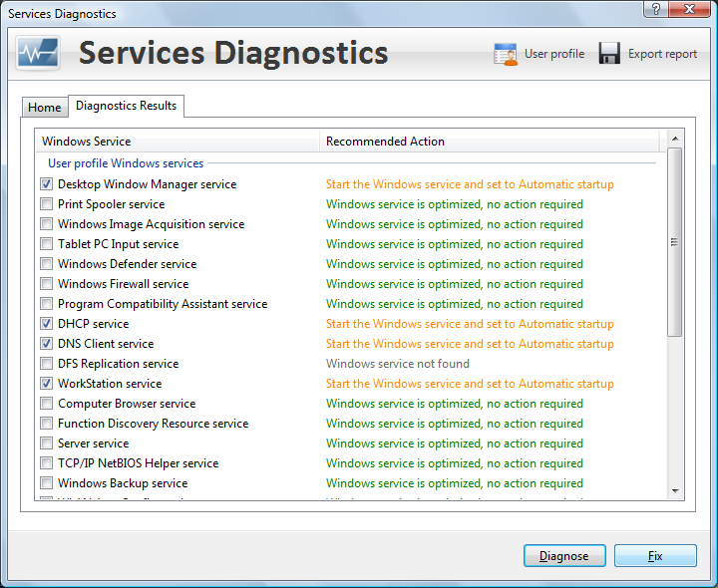Check DFS Replication service checkbox
718x588 pixels.
pos(46,364)
